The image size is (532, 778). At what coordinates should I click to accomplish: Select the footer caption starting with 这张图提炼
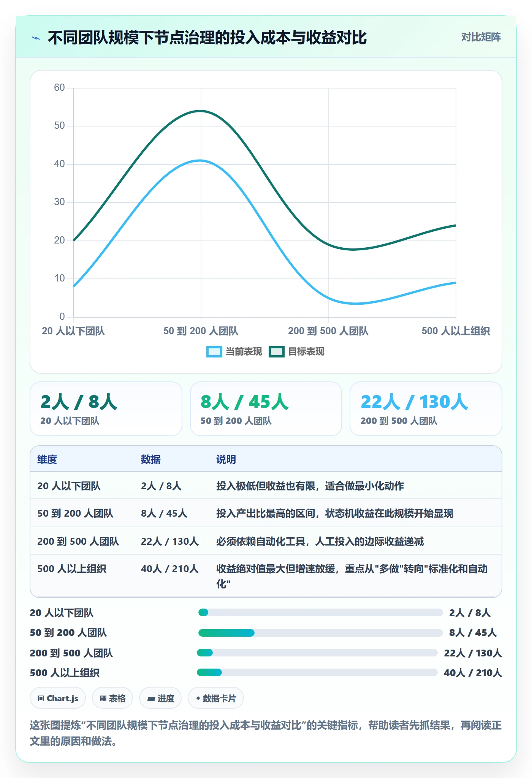pos(266,733)
